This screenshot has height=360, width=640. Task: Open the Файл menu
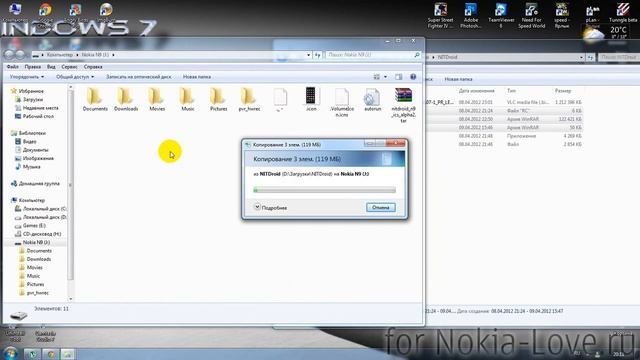[x=12, y=67]
